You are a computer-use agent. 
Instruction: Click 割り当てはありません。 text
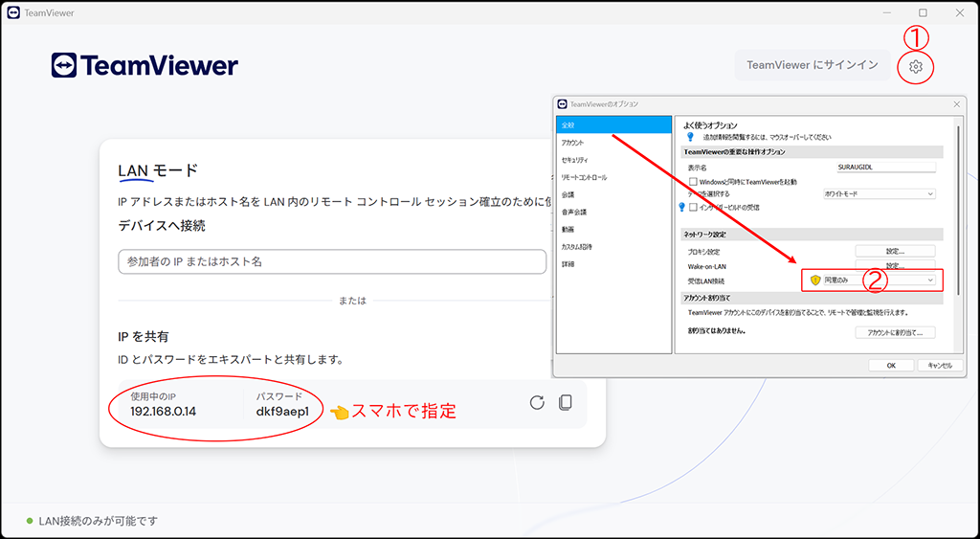point(717,330)
